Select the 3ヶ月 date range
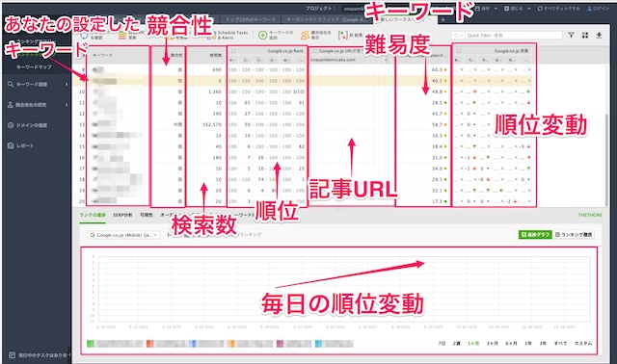The height and width of the screenshot is (364, 617). (x=492, y=343)
